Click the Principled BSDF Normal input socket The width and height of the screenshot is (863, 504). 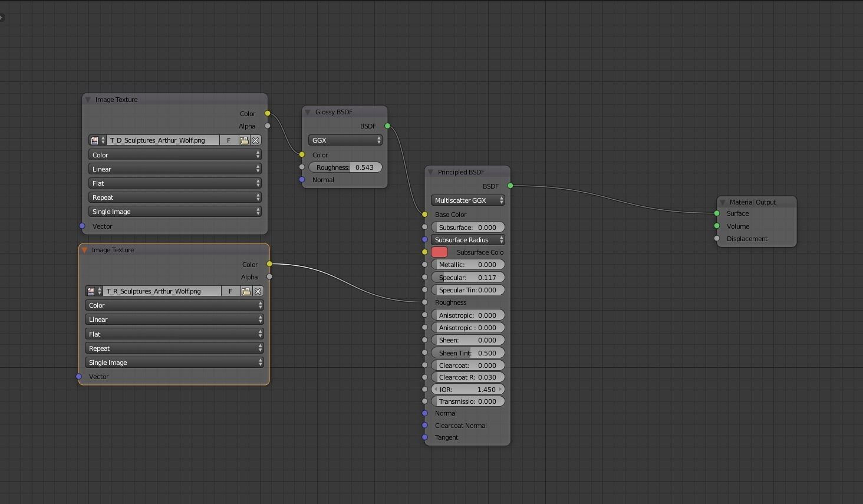(424, 413)
